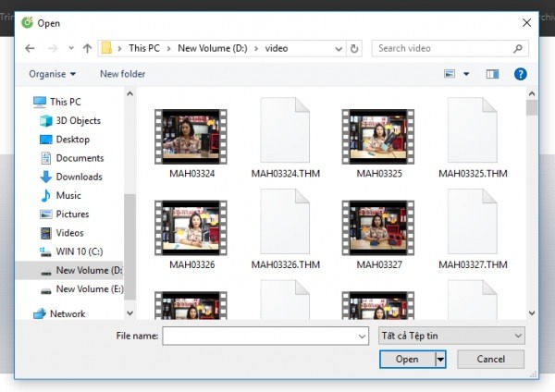This screenshot has width=555, height=392.
Task: Toggle the preview pane icon
Action: click(492, 74)
